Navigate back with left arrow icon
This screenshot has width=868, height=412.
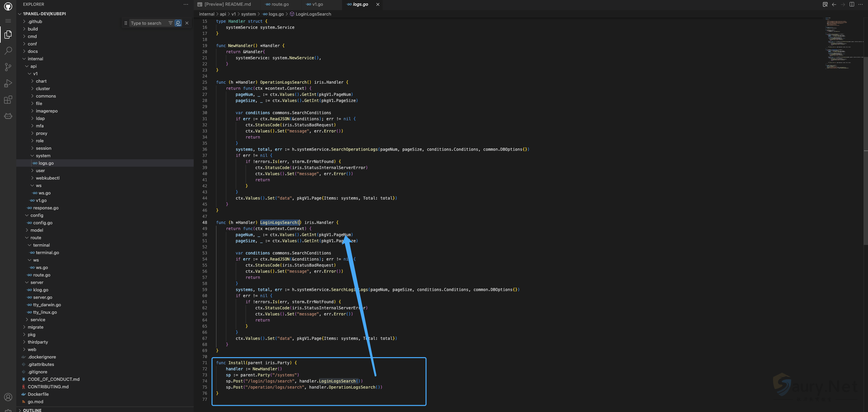pyautogui.click(x=834, y=4)
